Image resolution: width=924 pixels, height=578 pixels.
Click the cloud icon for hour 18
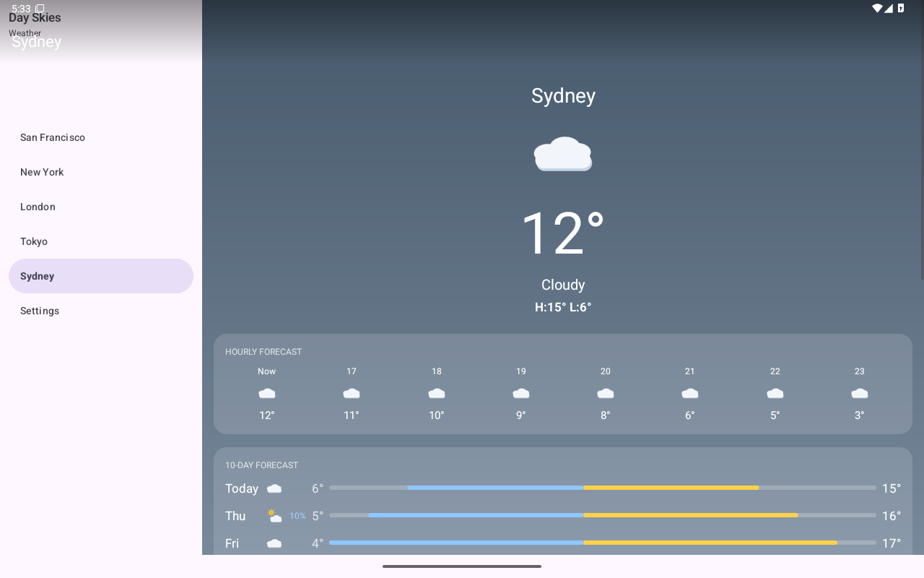click(x=437, y=393)
